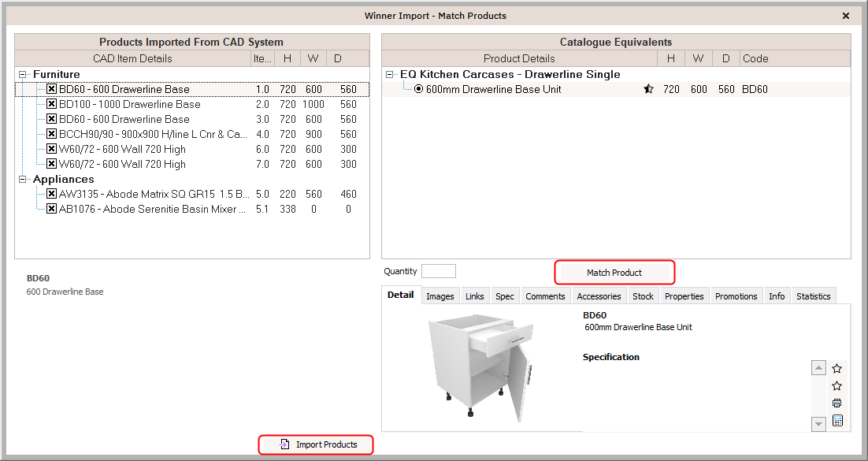Click the specification scroll-down arrow
The image size is (868, 461).
pyautogui.click(x=818, y=424)
